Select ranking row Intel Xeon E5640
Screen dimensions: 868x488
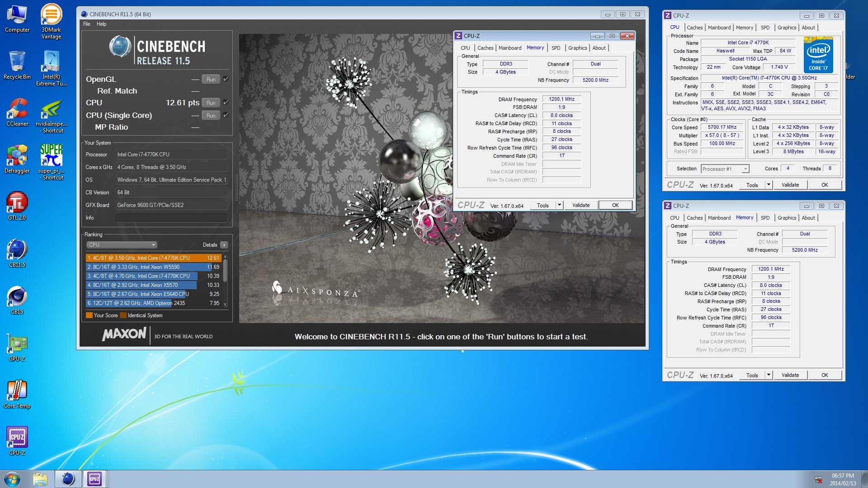(153, 294)
